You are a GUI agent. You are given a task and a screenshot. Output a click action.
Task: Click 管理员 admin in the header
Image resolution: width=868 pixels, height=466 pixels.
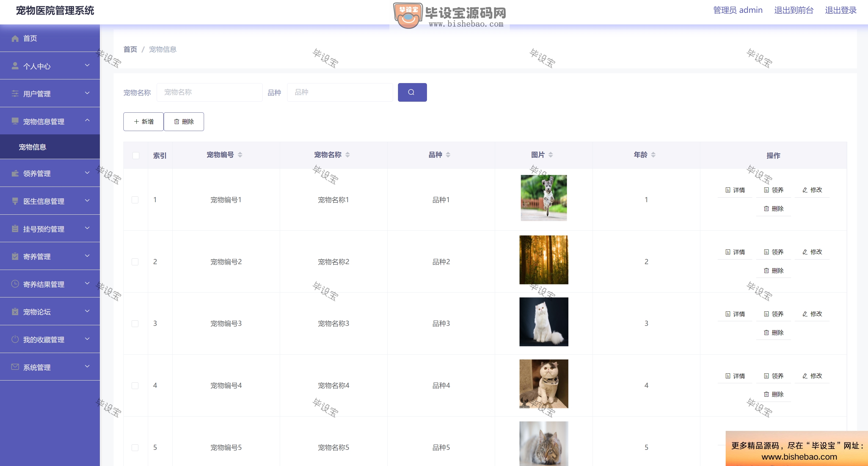(738, 10)
